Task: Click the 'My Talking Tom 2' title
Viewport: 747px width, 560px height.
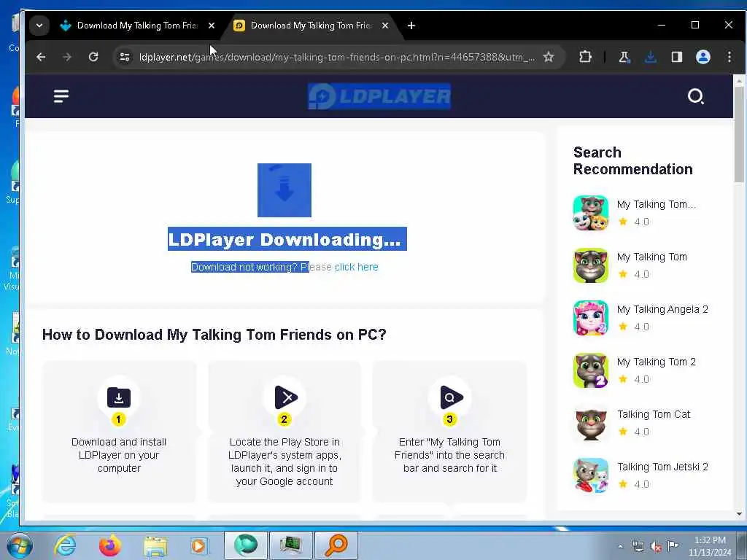Action: (x=656, y=362)
